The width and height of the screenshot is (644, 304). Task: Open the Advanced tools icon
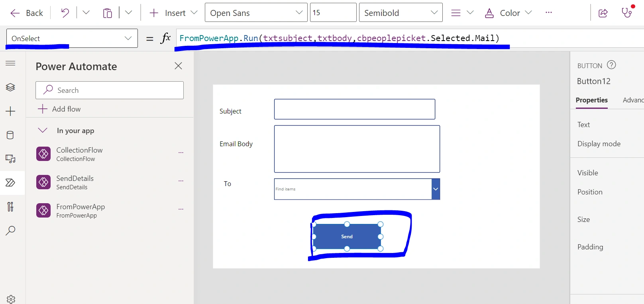(x=10, y=206)
